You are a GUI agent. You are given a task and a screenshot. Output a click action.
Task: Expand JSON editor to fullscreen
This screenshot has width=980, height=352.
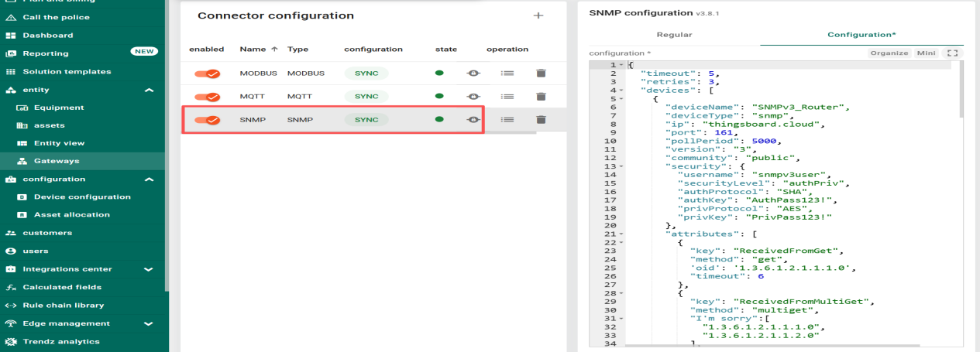pyautogui.click(x=953, y=53)
